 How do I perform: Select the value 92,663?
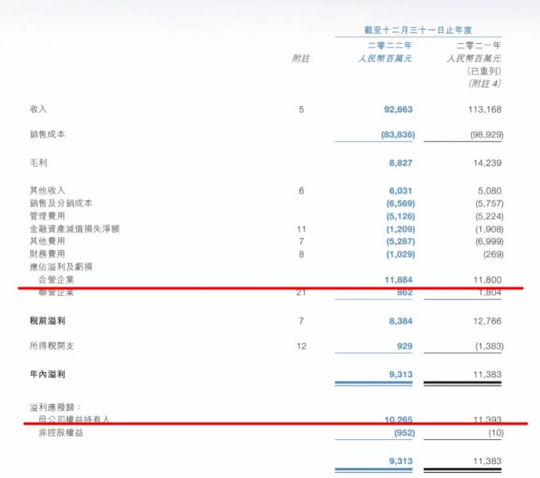[x=398, y=110]
